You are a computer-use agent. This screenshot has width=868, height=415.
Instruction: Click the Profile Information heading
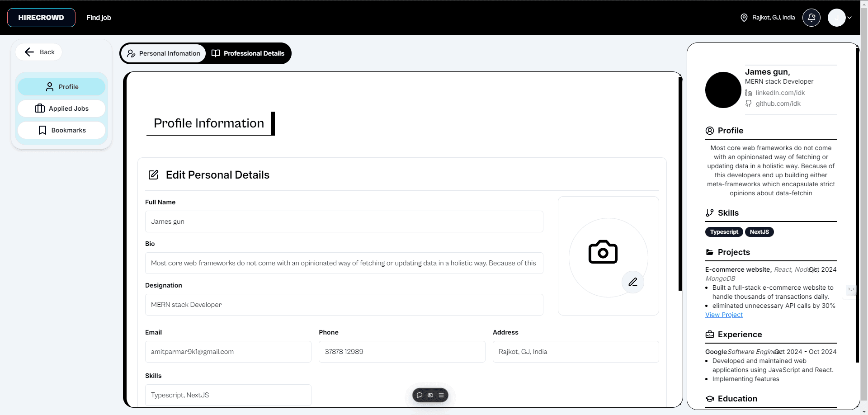pos(209,123)
